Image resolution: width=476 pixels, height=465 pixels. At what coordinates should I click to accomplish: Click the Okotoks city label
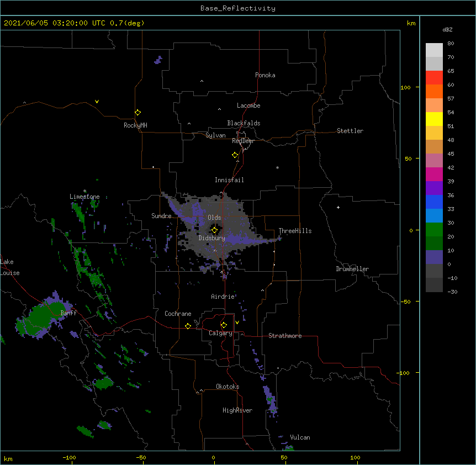point(228,387)
